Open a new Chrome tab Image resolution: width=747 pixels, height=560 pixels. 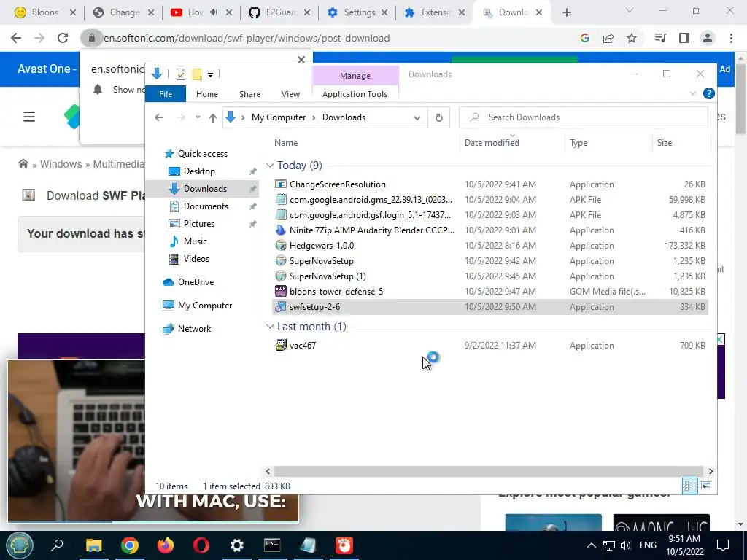[566, 12]
